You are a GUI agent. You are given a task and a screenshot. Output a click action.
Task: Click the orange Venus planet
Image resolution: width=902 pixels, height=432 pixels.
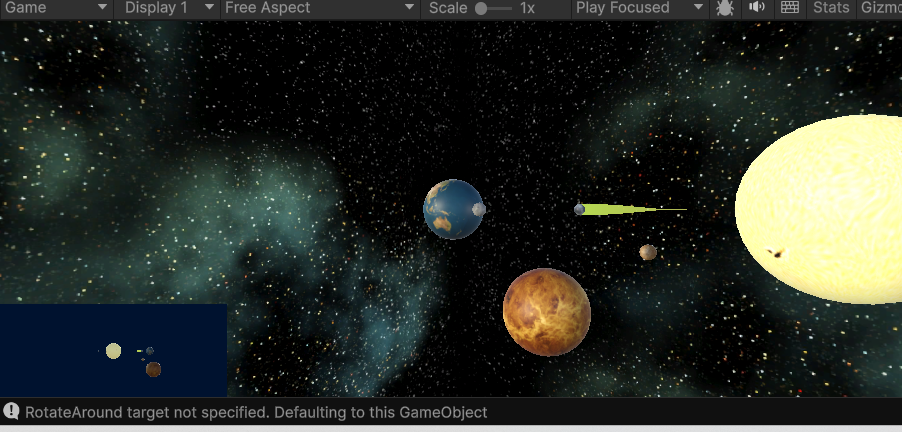(546, 312)
